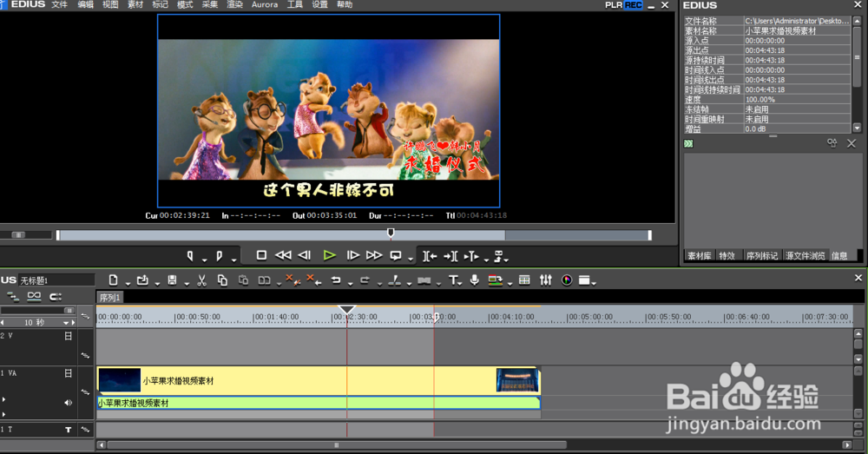
Task: Toggle sync-lock on track 2 V
Action: pyautogui.click(x=85, y=355)
